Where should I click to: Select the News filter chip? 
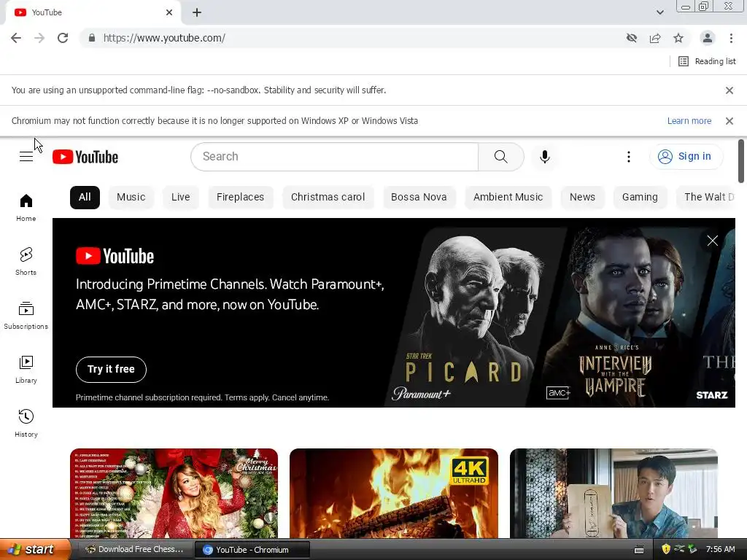click(582, 197)
